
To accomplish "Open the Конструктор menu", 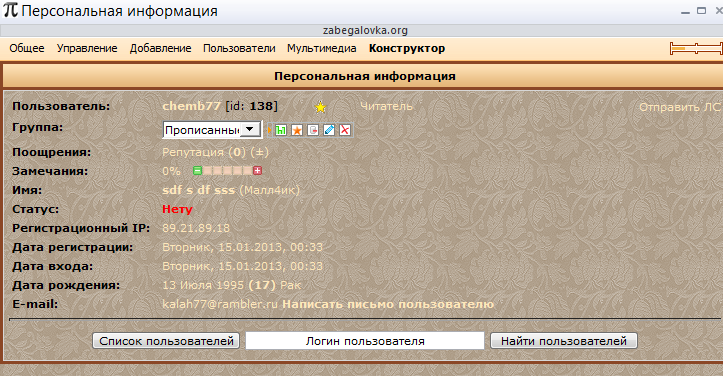I will pos(407,48).
